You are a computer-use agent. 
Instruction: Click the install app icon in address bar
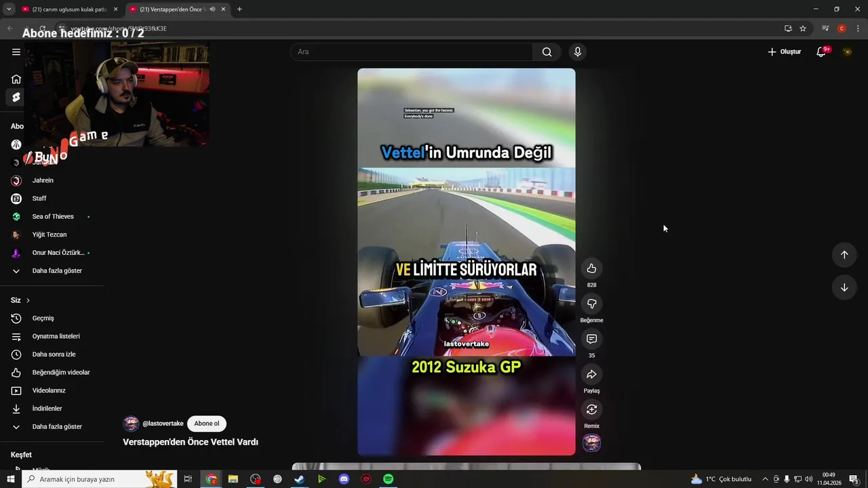(x=788, y=28)
